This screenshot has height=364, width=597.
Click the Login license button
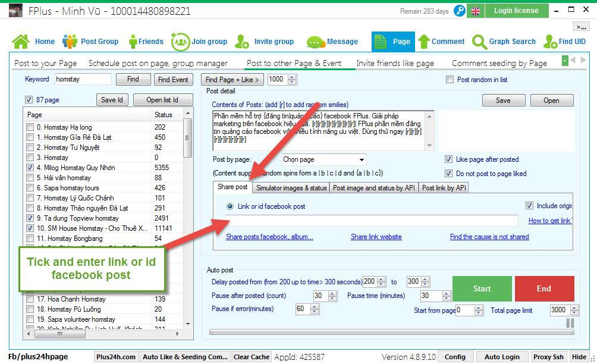517,11
